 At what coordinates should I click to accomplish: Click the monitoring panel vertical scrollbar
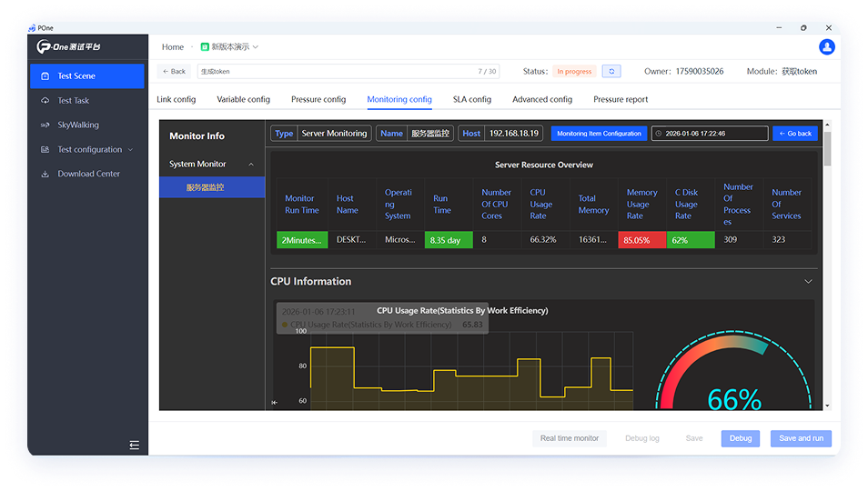827,150
